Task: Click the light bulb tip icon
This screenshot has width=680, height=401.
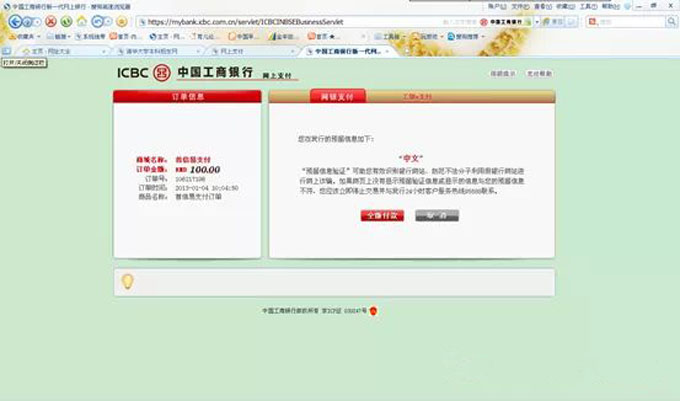Action: [128, 282]
